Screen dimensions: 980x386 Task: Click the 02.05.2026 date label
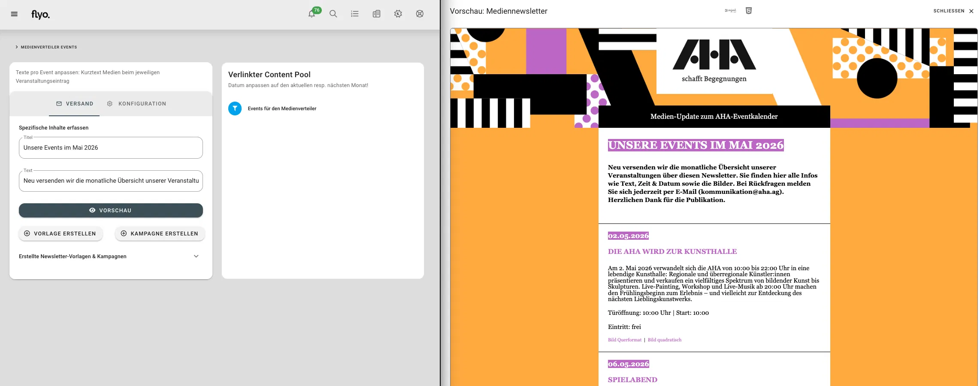coord(629,236)
